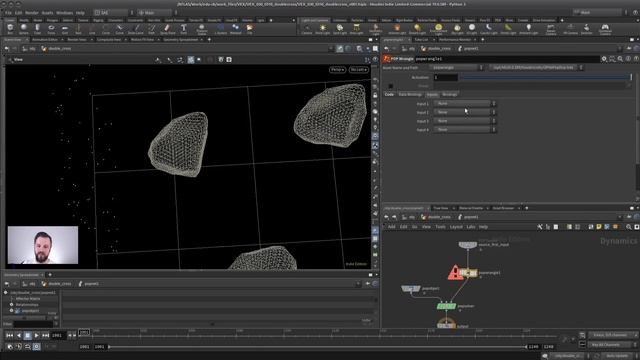Open network editor Layout menu

456,227
